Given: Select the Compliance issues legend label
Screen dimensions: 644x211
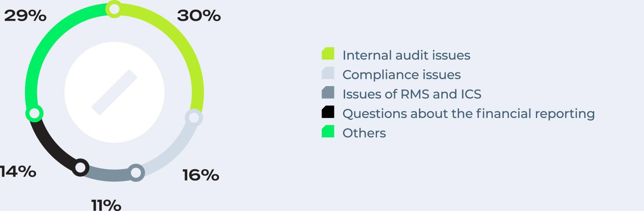Looking at the screenshot, I should click(x=401, y=75).
